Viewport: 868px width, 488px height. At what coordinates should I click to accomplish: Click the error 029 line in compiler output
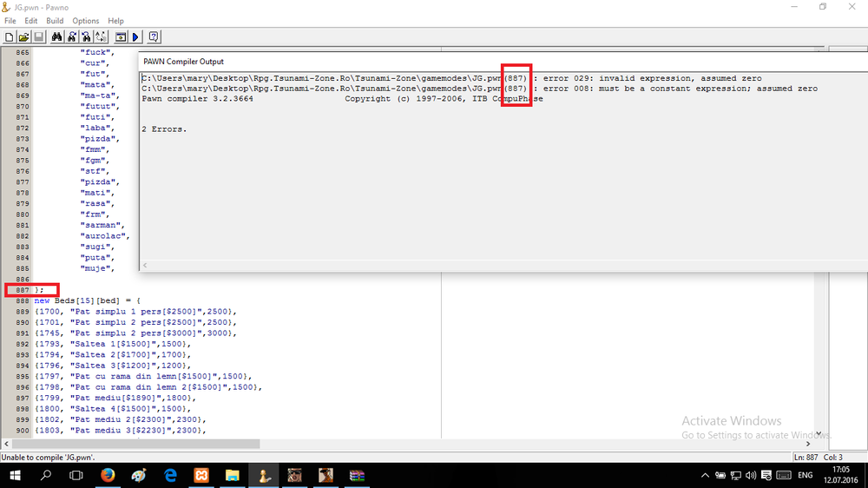[451, 78]
